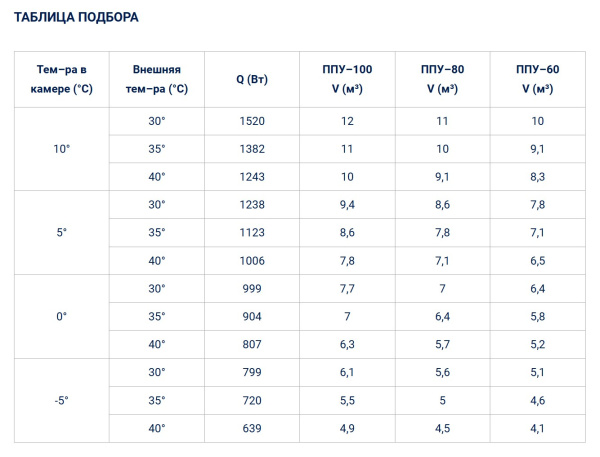Screen dimensions: 600x457
Task: Select the ППУ-100 column header
Action: pos(347,79)
